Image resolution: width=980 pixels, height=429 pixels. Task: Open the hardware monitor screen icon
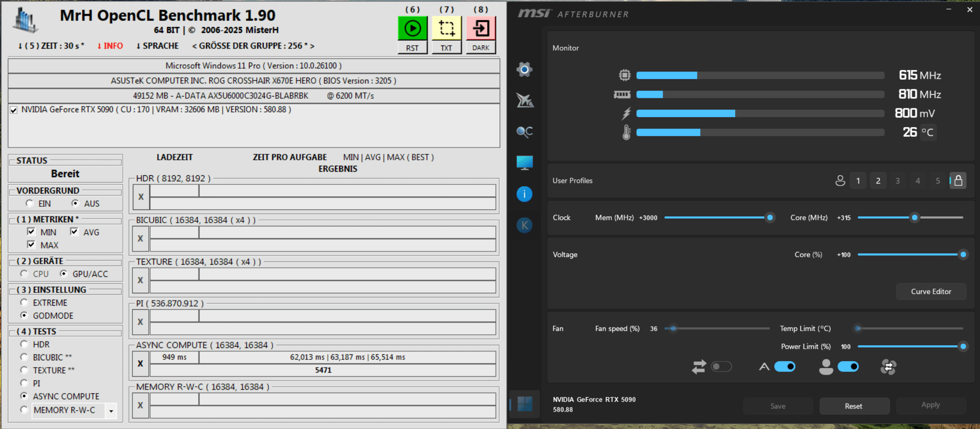tap(524, 163)
